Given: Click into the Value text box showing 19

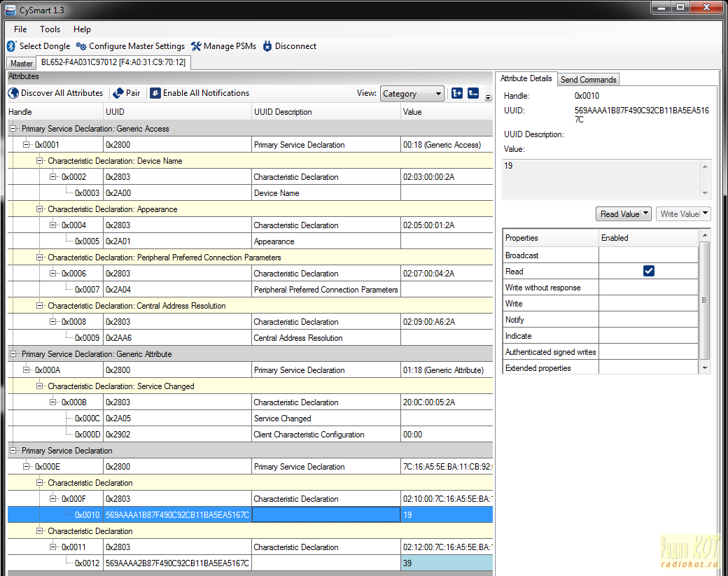Looking at the screenshot, I should 602,180.
